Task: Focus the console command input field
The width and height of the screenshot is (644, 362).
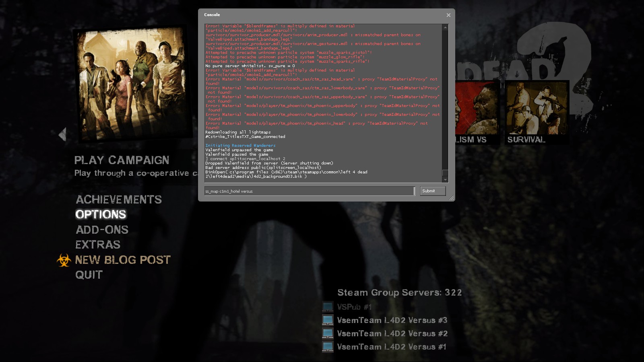Action: (x=310, y=191)
